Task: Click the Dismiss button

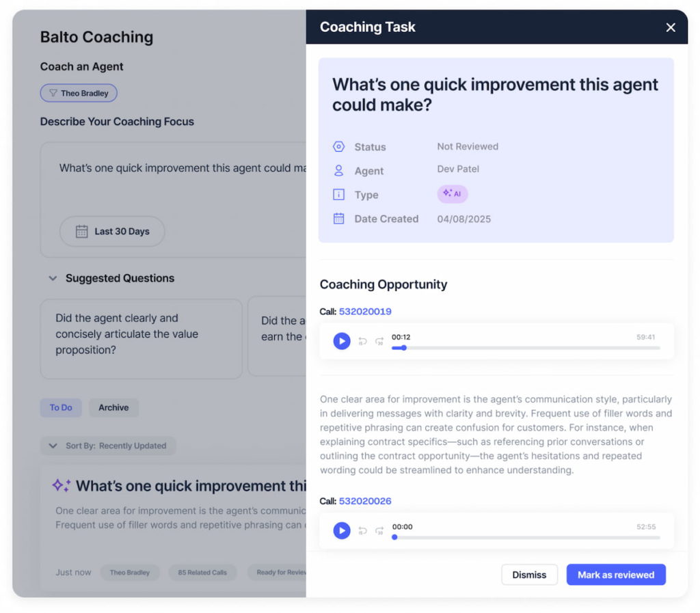Action: click(x=529, y=575)
